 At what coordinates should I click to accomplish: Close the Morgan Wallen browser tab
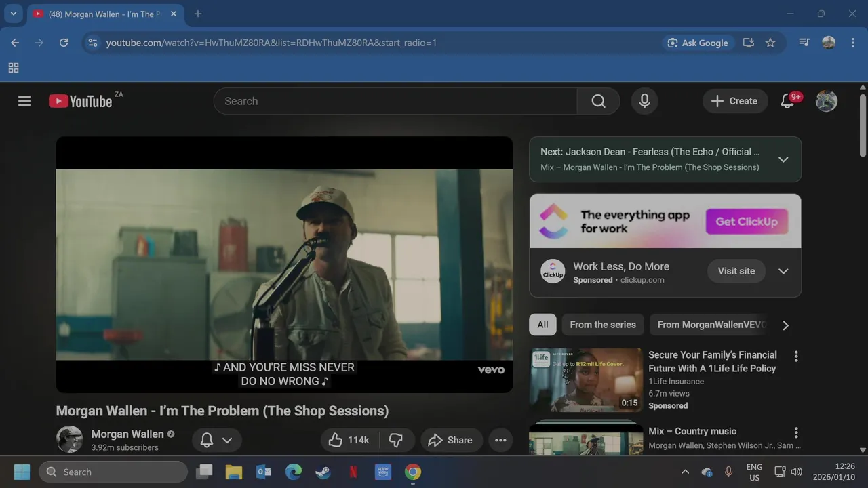click(x=174, y=14)
